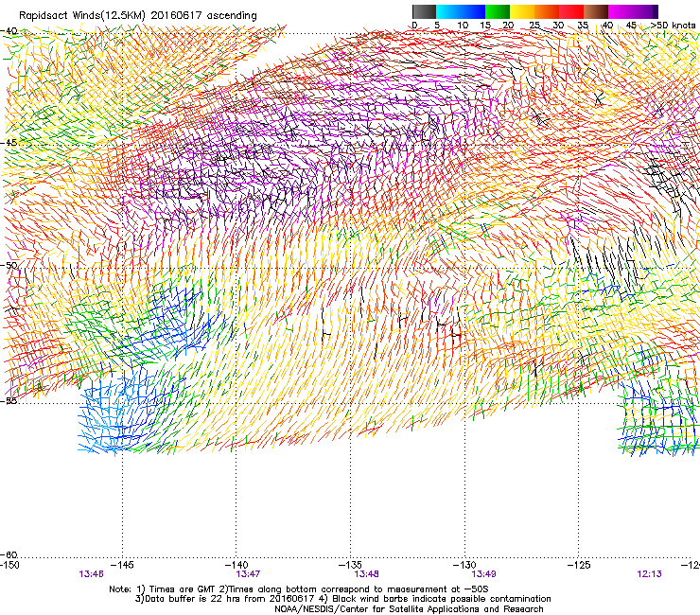Click the '10' legend scale label

tap(463, 25)
